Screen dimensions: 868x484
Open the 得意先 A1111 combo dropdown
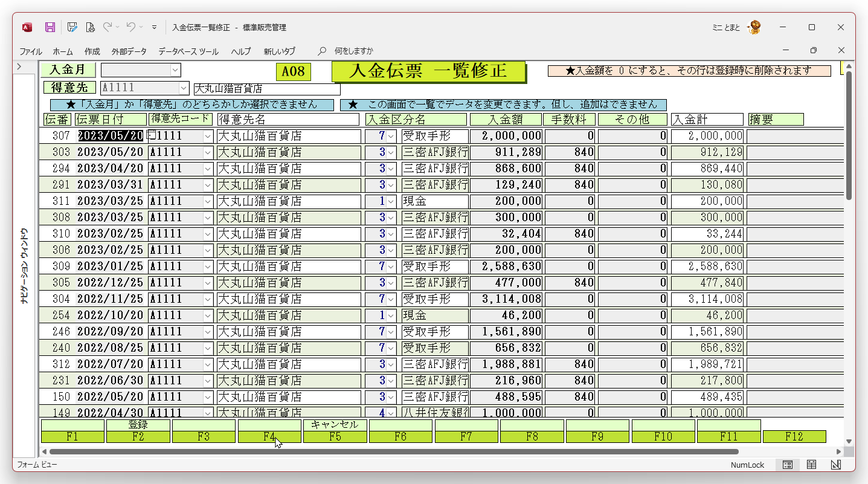tap(184, 88)
